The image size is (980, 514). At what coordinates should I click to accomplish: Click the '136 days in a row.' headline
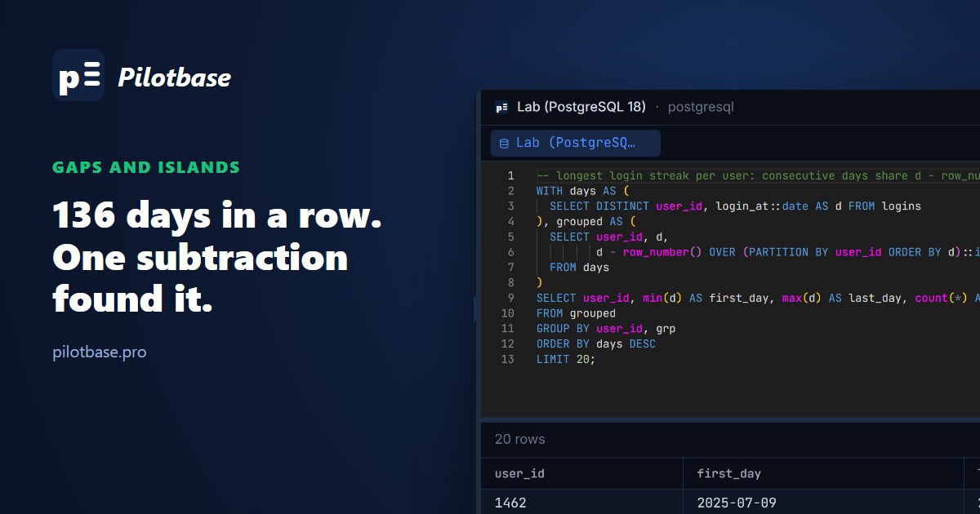pyautogui.click(x=217, y=218)
